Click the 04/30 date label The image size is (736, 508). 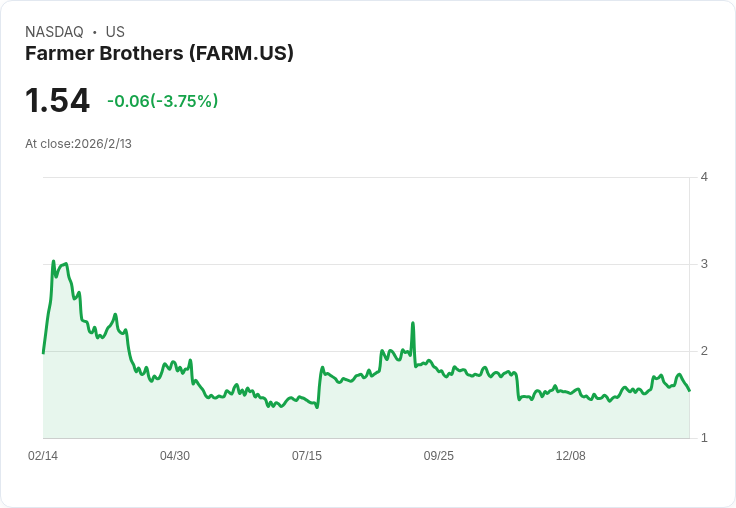[x=175, y=456]
